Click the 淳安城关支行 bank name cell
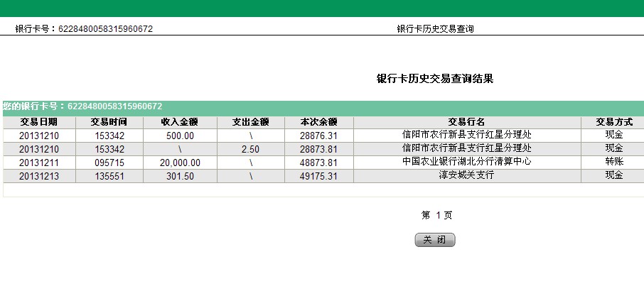 click(466, 175)
